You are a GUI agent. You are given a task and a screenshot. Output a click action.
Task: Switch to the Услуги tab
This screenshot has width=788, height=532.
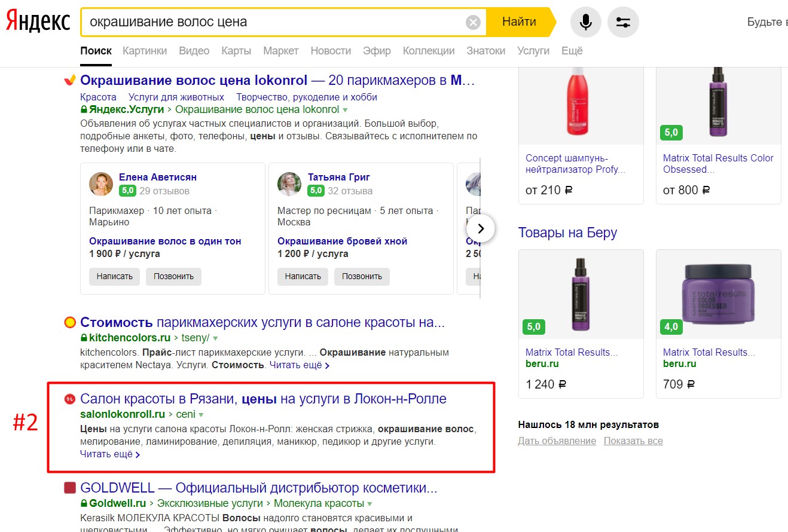[x=533, y=51]
